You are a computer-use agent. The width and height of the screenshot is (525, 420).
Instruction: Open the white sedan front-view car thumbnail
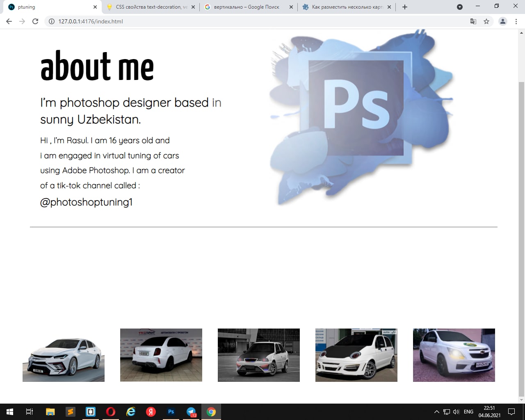point(64,355)
